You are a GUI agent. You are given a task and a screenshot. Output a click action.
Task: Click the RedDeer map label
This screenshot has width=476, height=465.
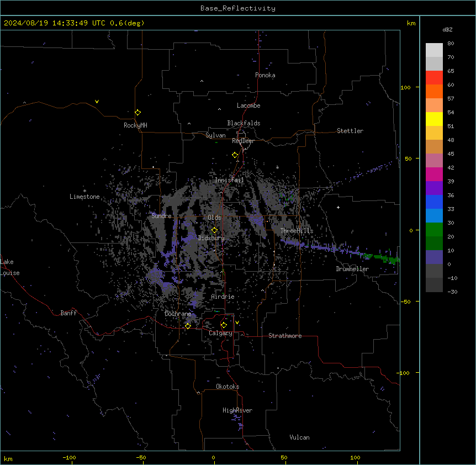click(x=243, y=141)
